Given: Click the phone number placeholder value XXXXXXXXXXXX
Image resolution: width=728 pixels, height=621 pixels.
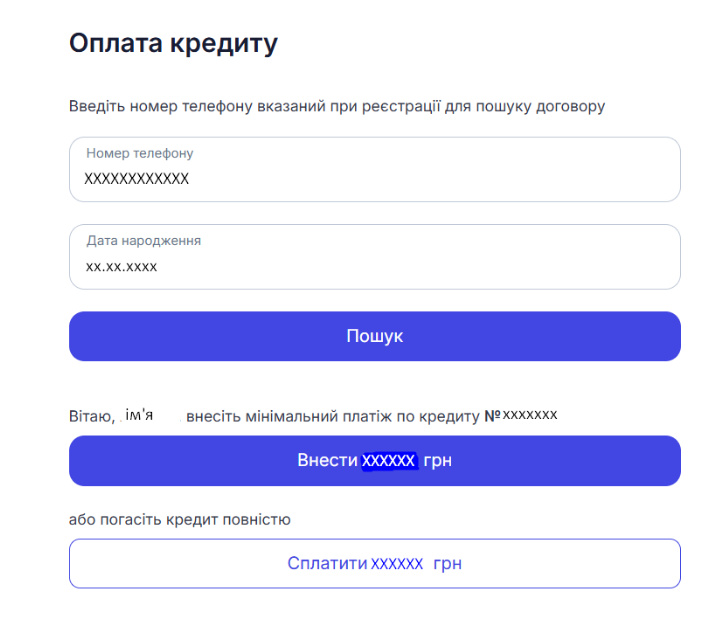Looking at the screenshot, I should 136,179.
